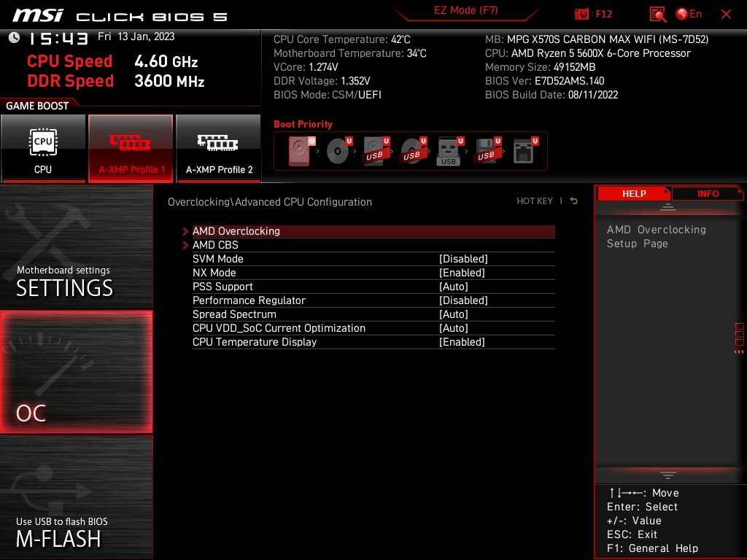Screen dimensions: 747x560
Task: Change Performance Regulator Disabled value
Action: coord(463,300)
